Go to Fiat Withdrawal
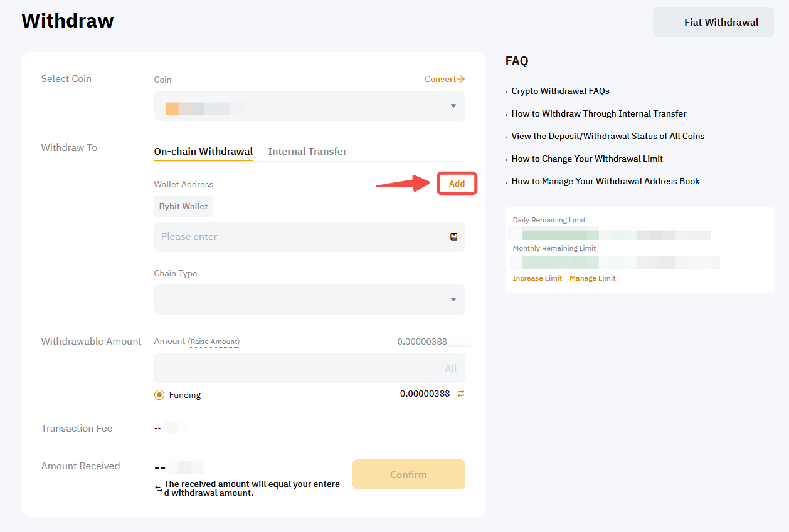 pyautogui.click(x=713, y=23)
